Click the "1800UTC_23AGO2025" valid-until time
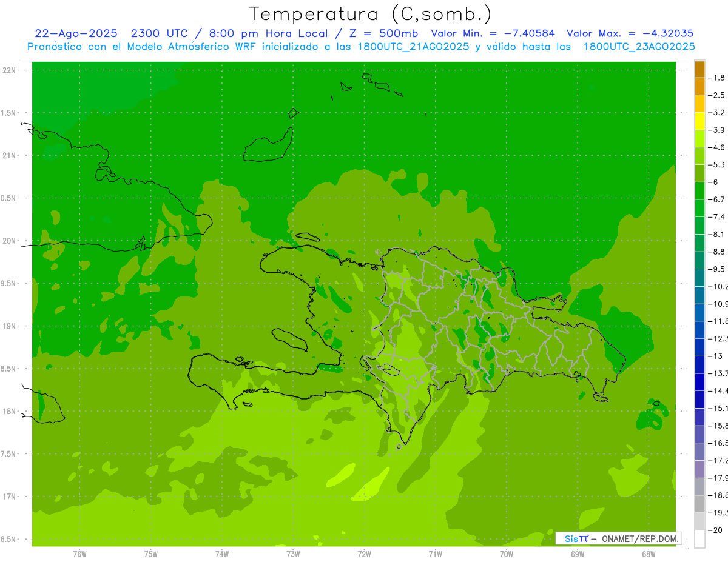728x562 pixels. 639,47
